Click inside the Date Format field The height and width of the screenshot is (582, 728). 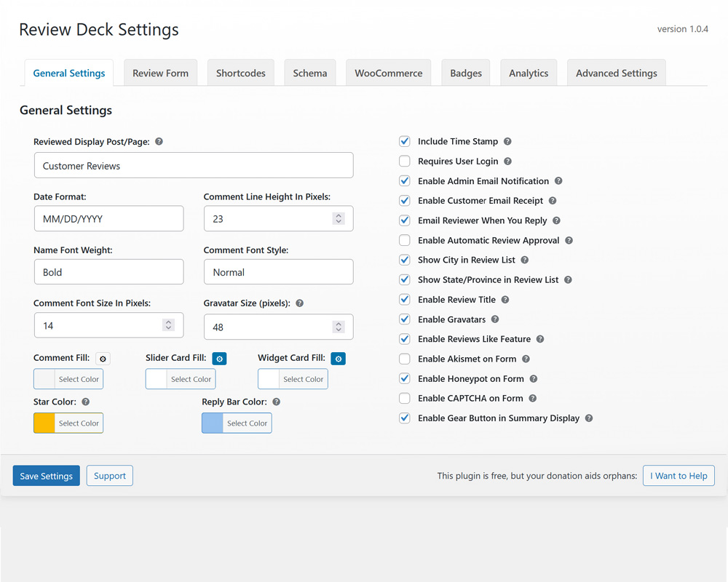tap(108, 218)
